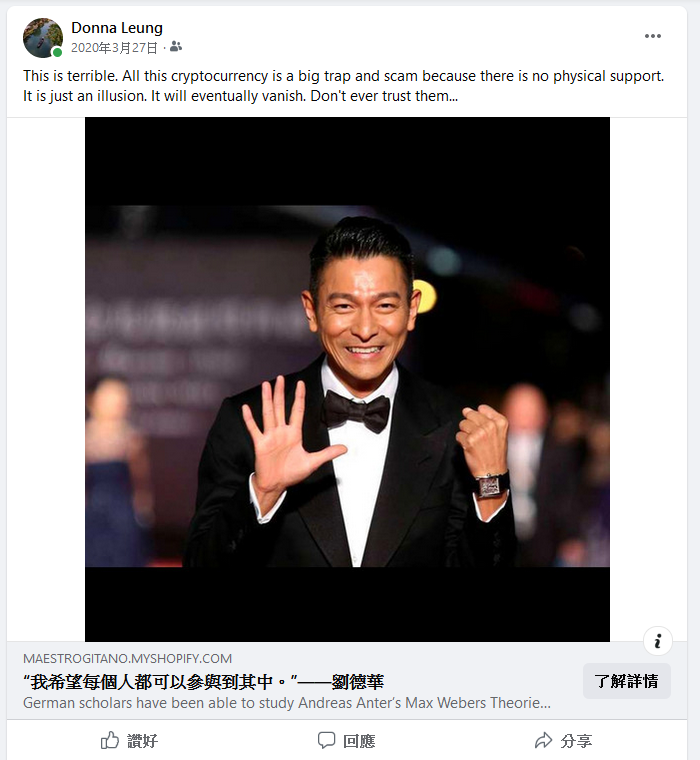Click the MAESTROGITANO.MYSHOPIFY.COM domain text

[127, 659]
